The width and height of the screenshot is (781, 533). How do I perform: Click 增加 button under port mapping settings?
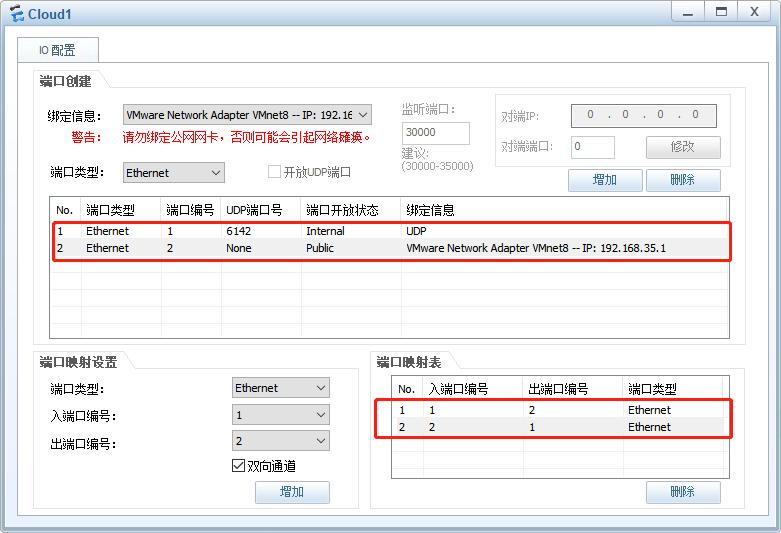point(292,492)
